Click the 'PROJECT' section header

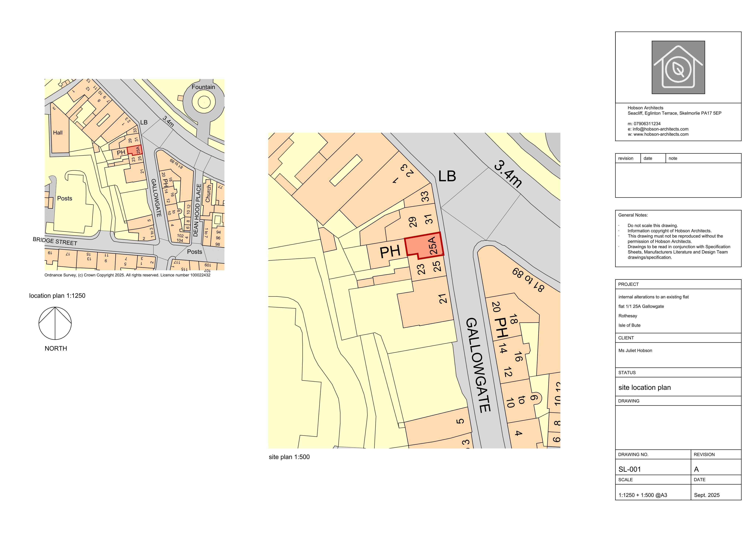pyautogui.click(x=628, y=284)
